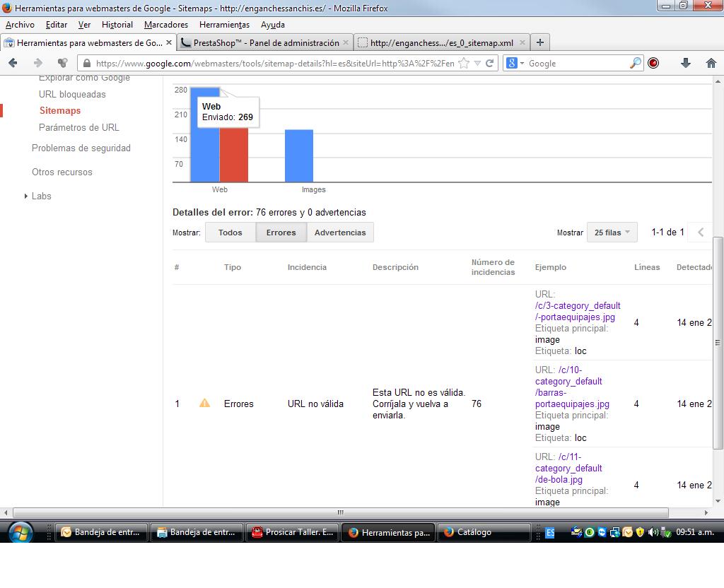
Task: Open the Archivo menu
Action: click(20, 25)
